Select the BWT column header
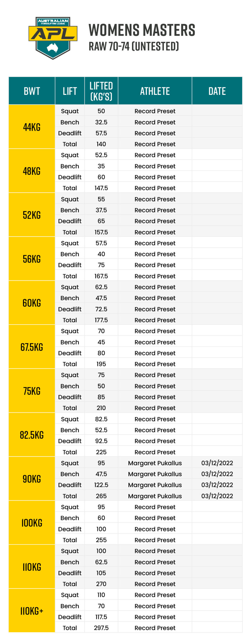251x644 pixels. [32, 91]
